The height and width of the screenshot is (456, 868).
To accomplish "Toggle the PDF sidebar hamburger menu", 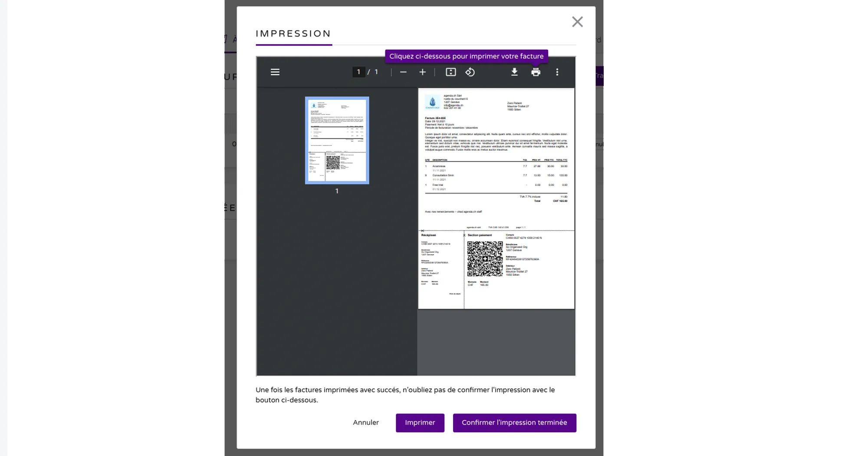I will point(275,72).
